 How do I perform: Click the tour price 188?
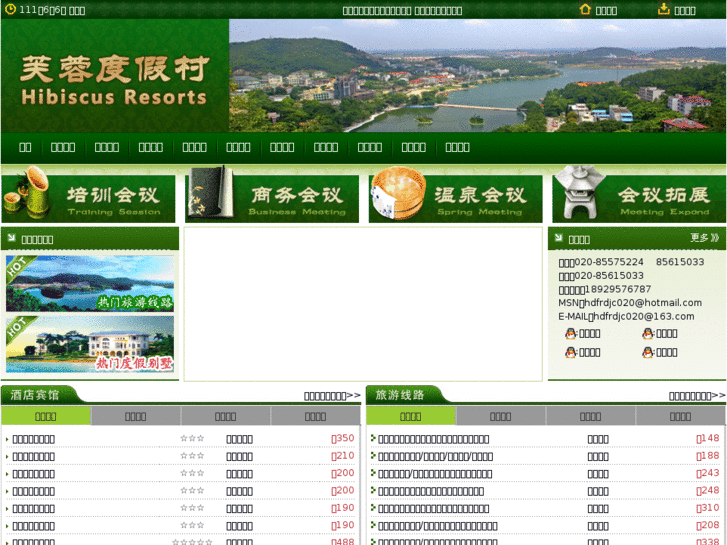(x=708, y=456)
